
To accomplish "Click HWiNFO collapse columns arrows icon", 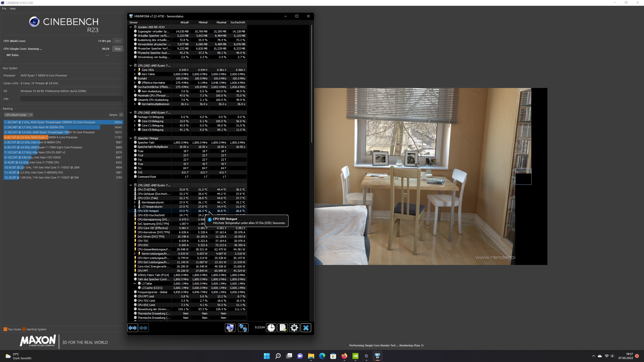I will click(143, 328).
